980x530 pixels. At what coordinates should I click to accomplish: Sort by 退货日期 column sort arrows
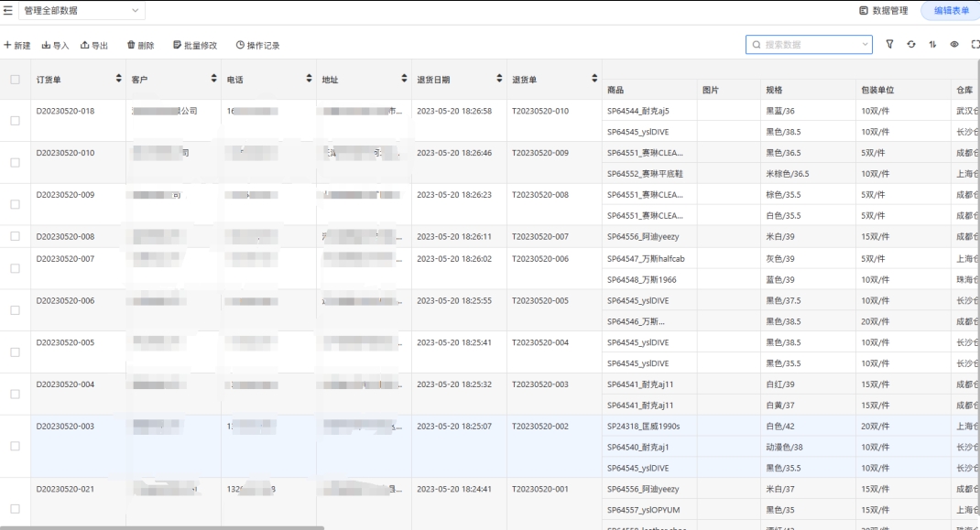click(x=499, y=80)
